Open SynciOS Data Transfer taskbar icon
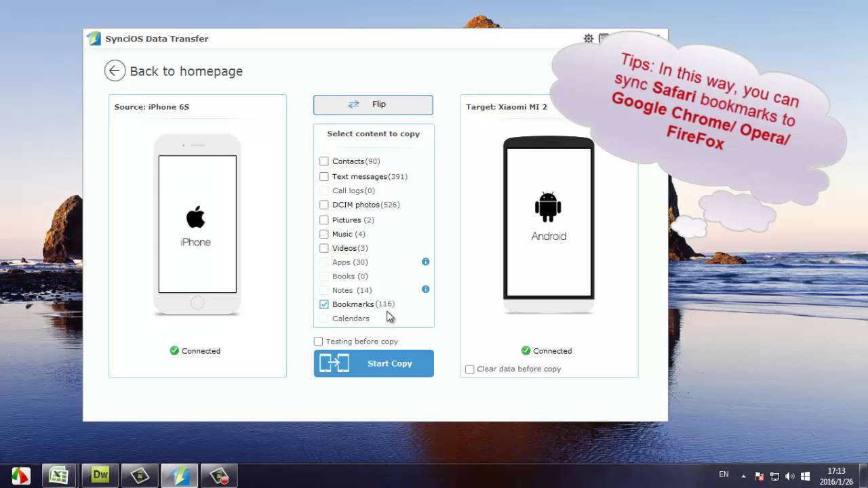The height and width of the screenshot is (488, 868). (179, 476)
